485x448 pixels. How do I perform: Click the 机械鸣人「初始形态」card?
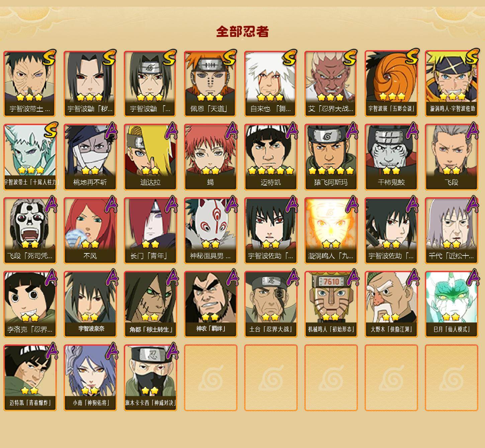tap(331, 304)
